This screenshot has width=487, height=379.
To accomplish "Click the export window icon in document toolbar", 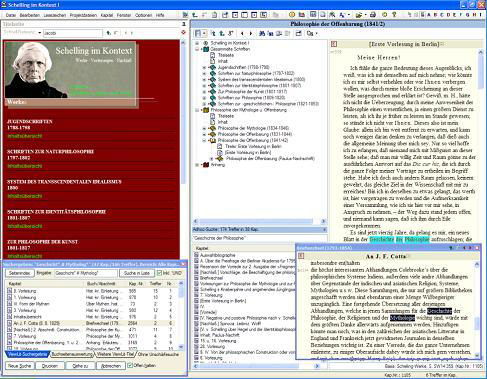I will click(299, 33).
